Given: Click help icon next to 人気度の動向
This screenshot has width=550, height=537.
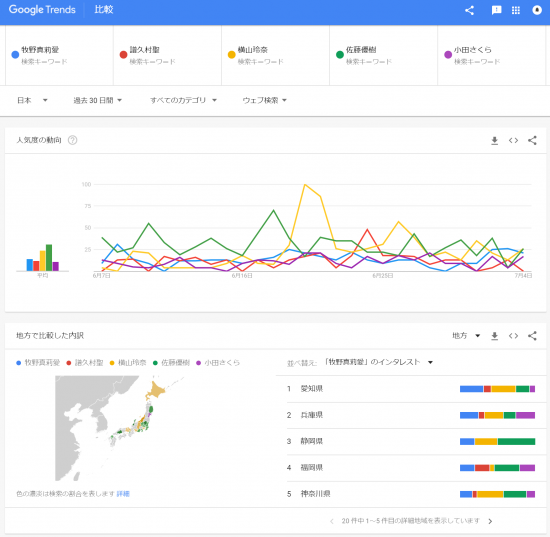Looking at the screenshot, I should coord(73,140).
